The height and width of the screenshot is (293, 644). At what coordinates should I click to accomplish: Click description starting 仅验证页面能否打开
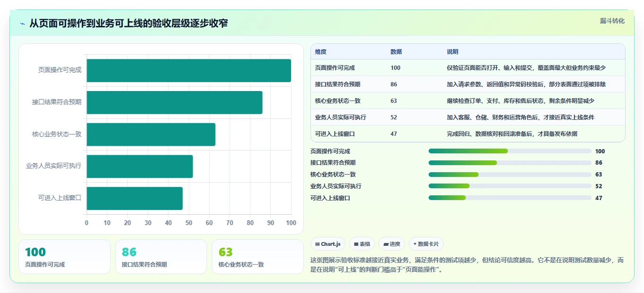(526, 68)
